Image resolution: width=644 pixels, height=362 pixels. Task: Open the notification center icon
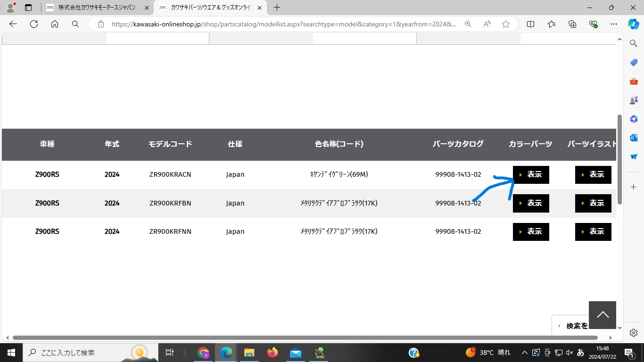[x=629, y=352]
